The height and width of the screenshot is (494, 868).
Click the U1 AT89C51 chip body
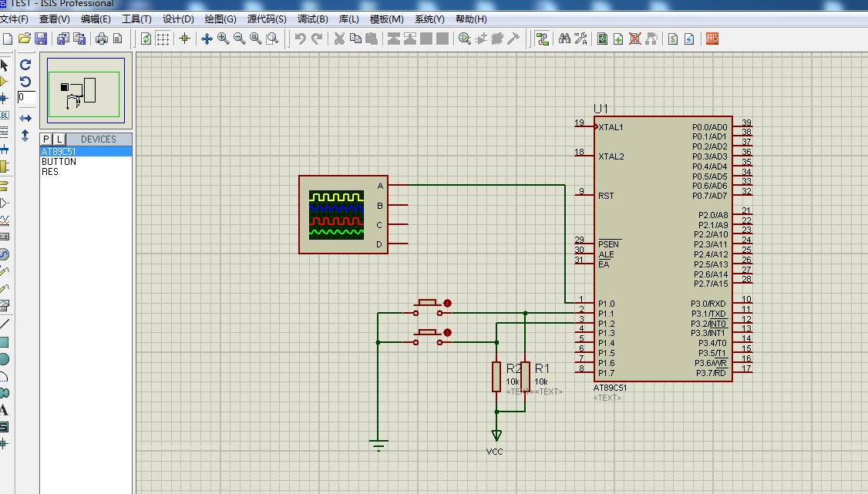[x=663, y=249]
